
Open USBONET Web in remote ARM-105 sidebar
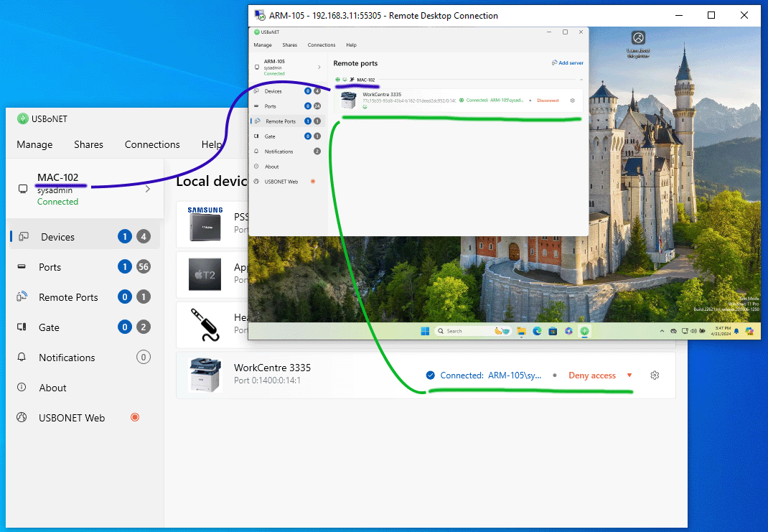pos(288,182)
